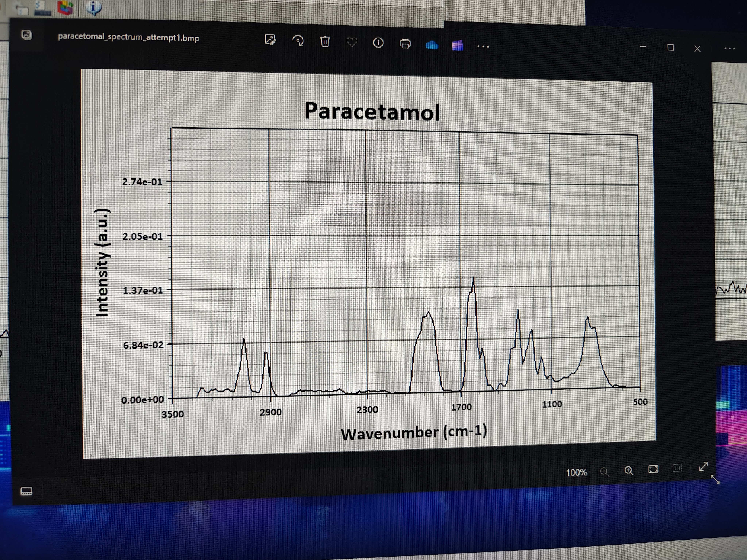Print the image with printer icon
The image size is (747, 560).
click(405, 44)
